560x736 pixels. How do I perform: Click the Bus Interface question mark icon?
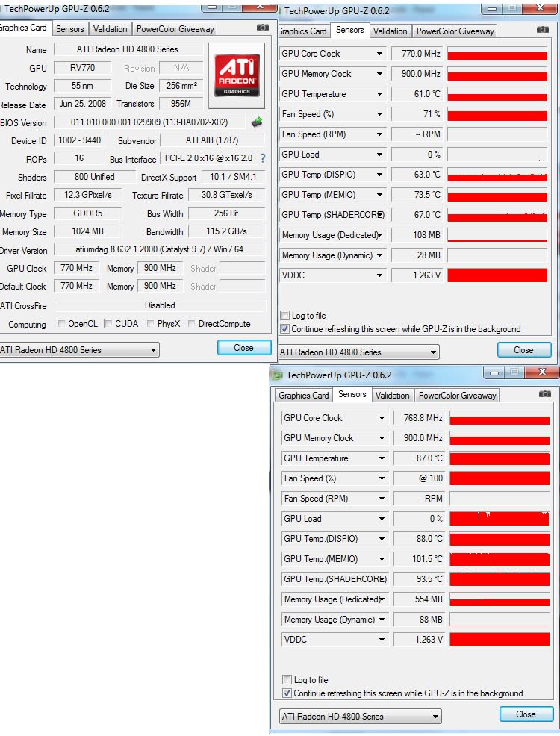263,159
